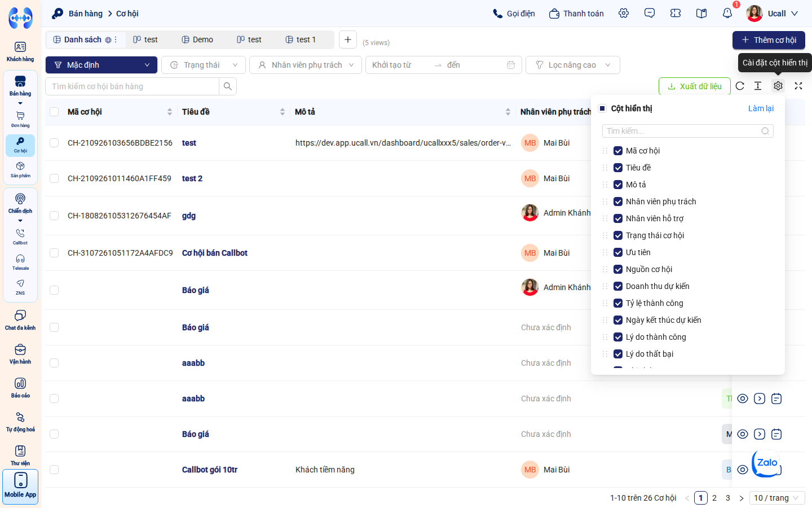
Task: Open the Khách hàng sidebar section
Action: click(x=20, y=52)
